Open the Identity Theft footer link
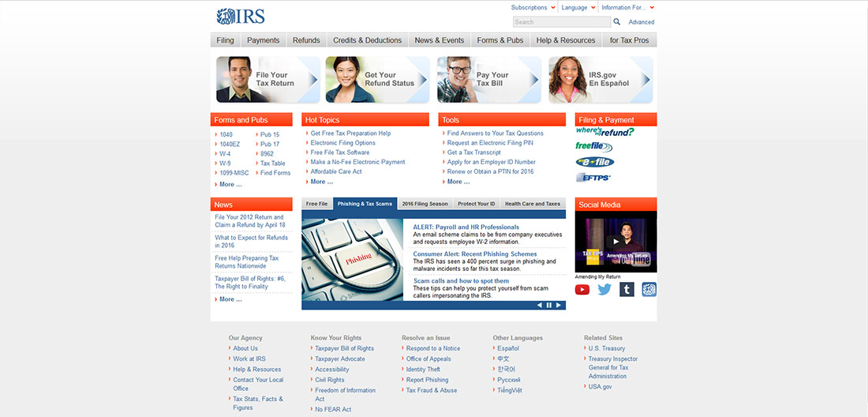This screenshot has width=868, height=417. pyautogui.click(x=423, y=370)
